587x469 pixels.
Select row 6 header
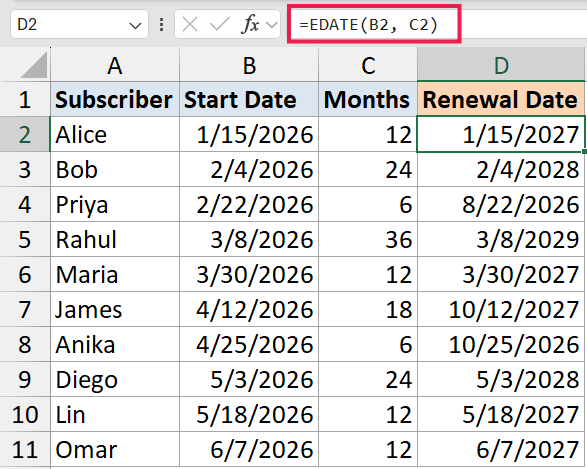(25, 274)
